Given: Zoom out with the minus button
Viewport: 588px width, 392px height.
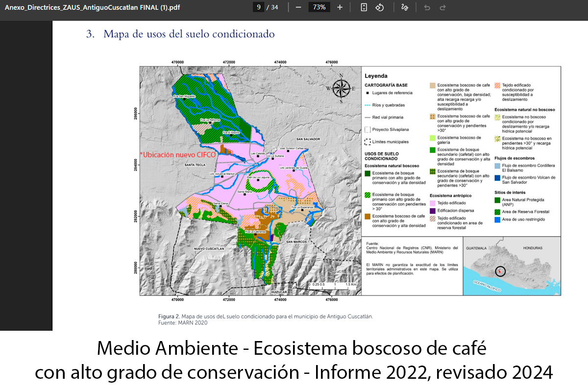Looking at the screenshot, I should pyautogui.click(x=298, y=7).
